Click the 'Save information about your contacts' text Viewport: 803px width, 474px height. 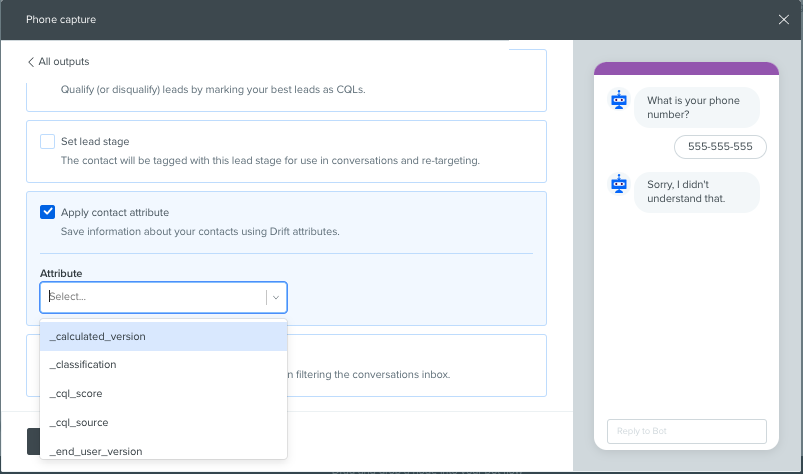click(200, 231)
